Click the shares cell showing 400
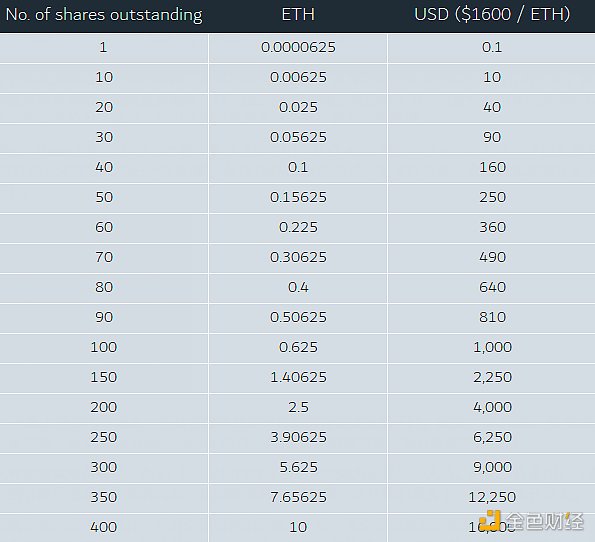Image resolution: width=595 pixels, height=542 pixels. (104, 528)
